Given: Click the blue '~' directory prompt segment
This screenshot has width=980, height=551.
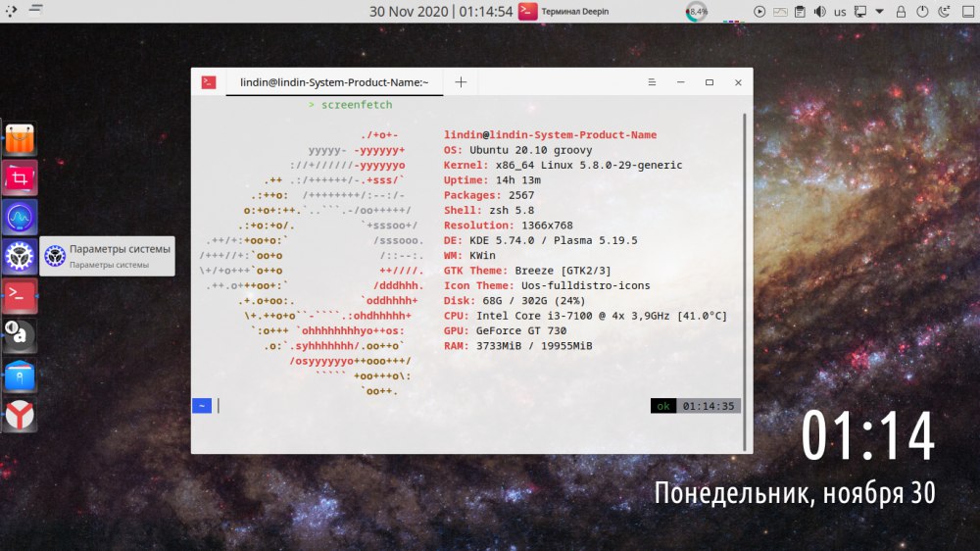Looking at the screenshot, I should pos(202,406).
